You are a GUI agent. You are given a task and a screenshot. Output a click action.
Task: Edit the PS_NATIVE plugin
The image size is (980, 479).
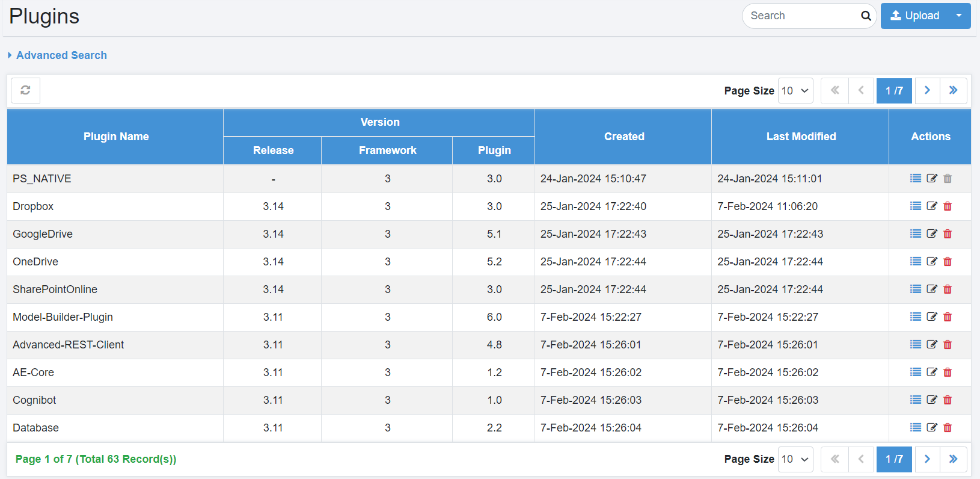(x=932, y=178)
